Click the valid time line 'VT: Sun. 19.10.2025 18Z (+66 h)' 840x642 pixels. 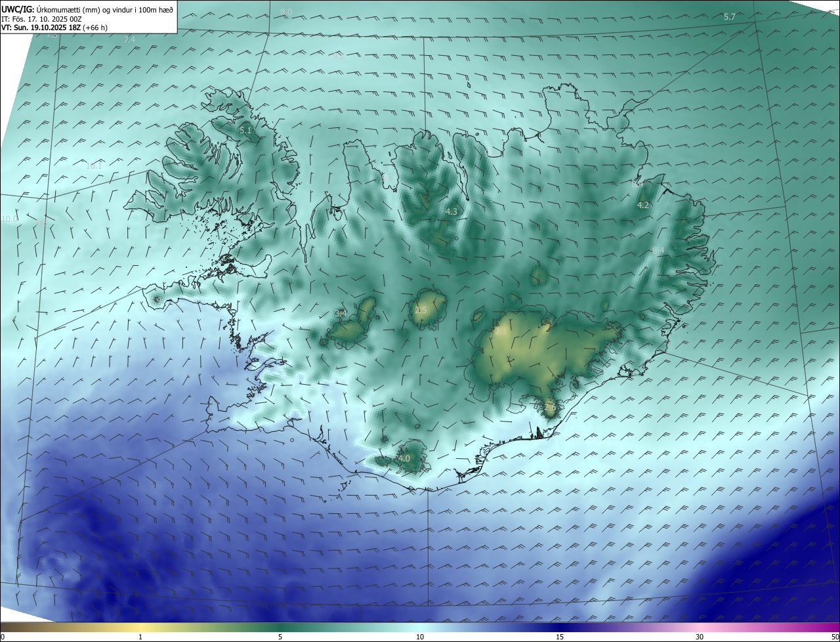click(54, 28)
